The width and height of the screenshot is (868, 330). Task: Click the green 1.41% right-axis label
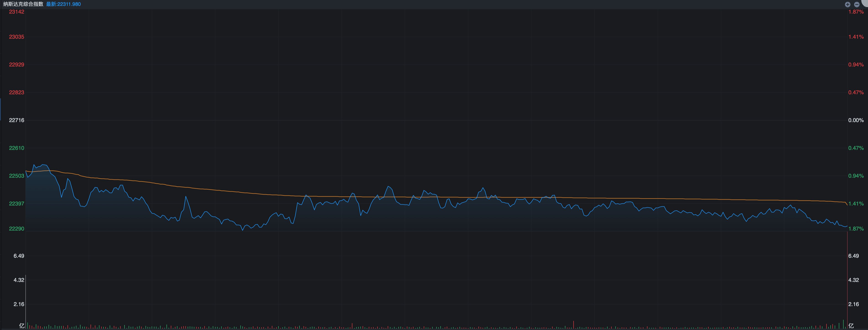856,204
